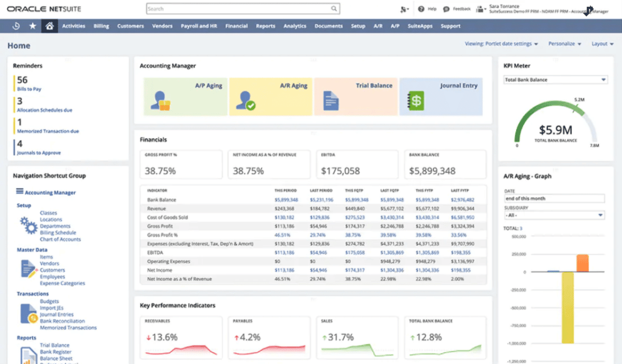Image resolution: width=622 pixels, height=364 pixels.
Task: Click the Home icon in the navigation bar
Action: [49, 25]
